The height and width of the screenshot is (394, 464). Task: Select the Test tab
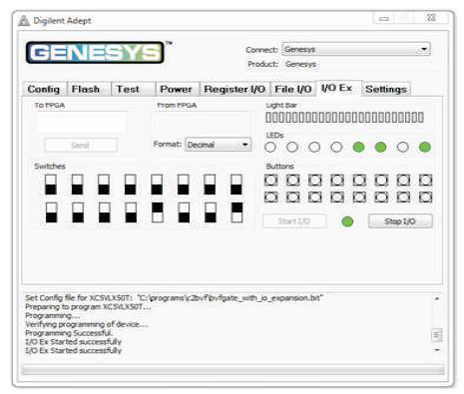click(134, 89)
